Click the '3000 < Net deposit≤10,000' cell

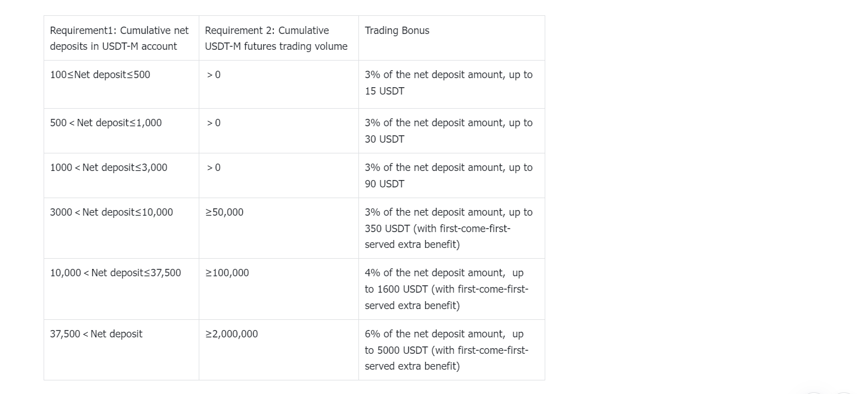121,228
